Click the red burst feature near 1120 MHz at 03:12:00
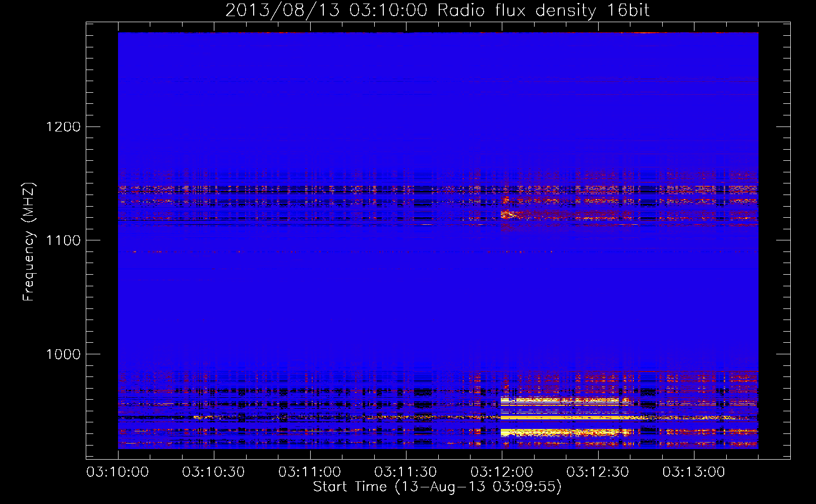This screenshot has width=816, height=504. pos(510,215)
